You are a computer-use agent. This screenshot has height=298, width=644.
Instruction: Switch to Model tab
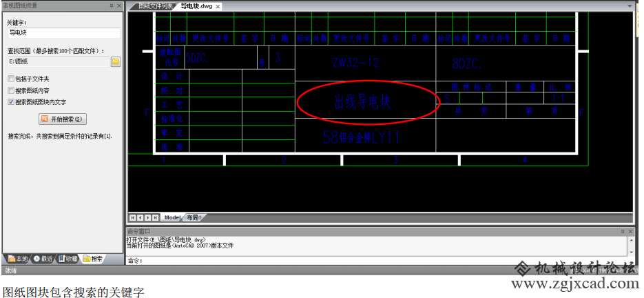pos(172,217)
